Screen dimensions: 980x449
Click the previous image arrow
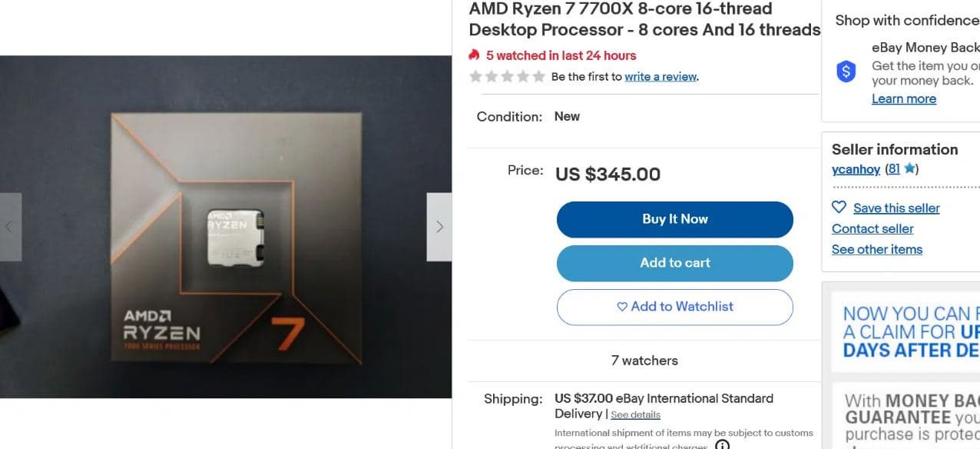click(10, 227)
